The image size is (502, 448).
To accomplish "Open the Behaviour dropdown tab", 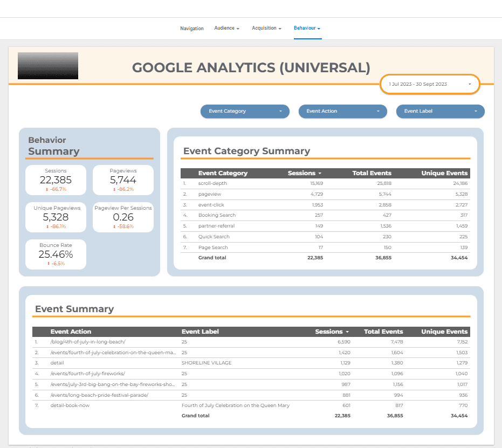I will pos(307,28).
